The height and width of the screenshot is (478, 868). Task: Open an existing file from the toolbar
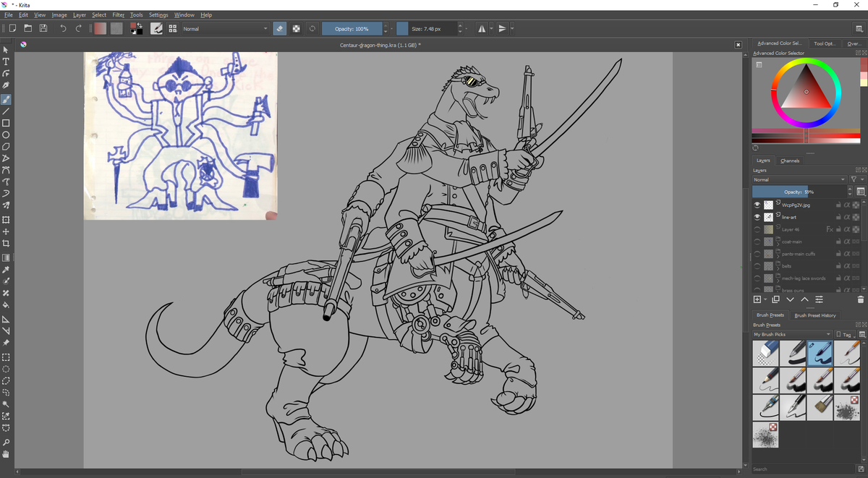[x=27, y=28]
